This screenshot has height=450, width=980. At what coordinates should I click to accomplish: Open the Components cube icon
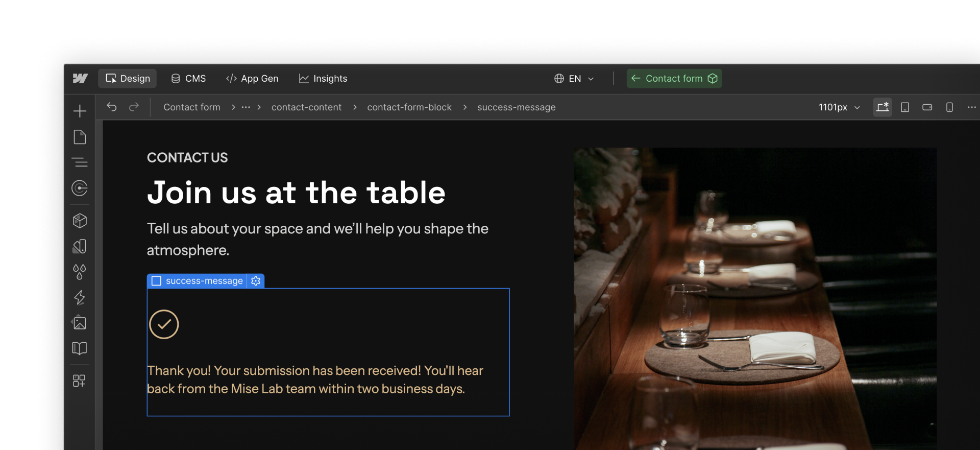[x=80, y=221]
